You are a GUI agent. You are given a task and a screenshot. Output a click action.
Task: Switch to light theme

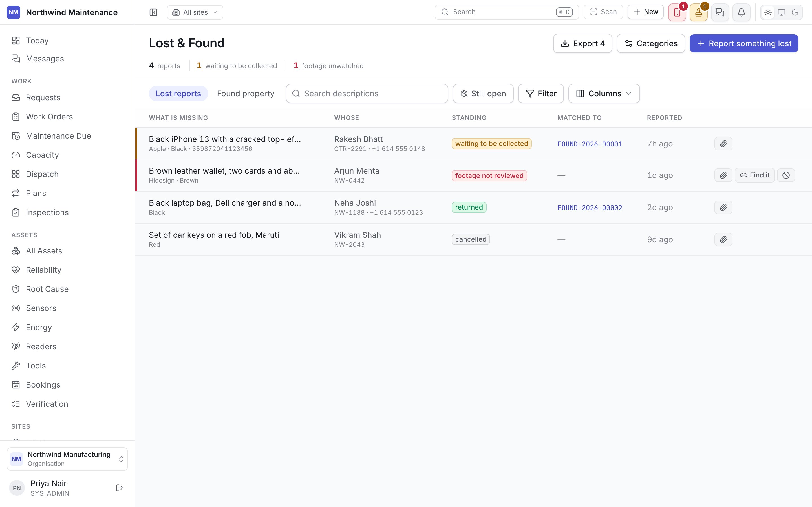click(x=768, y=12)
